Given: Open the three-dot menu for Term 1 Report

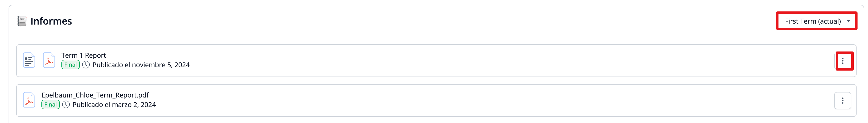Looking at the screenshot, I should [842, 61].
